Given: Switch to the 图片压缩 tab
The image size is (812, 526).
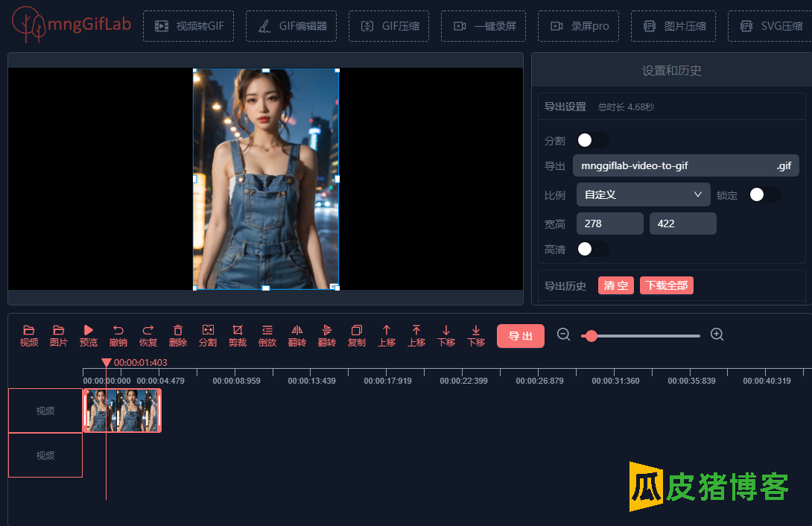Looking at the screenshot, I should coord(673,26).
